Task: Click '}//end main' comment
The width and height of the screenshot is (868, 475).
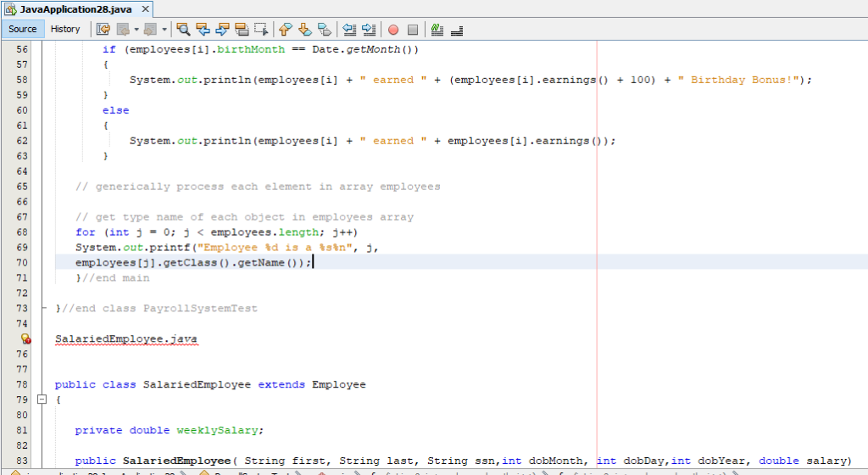Action: coord(113,278)
